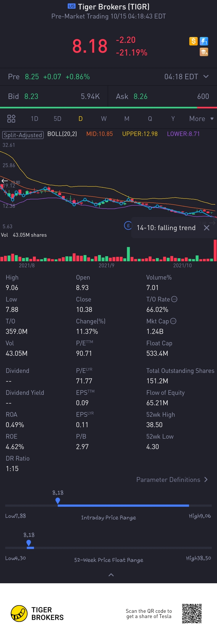The image size is (217, 644).
Task: Select the W weekly chart tab
Action: pyautogui.click(x=104, y=118)
